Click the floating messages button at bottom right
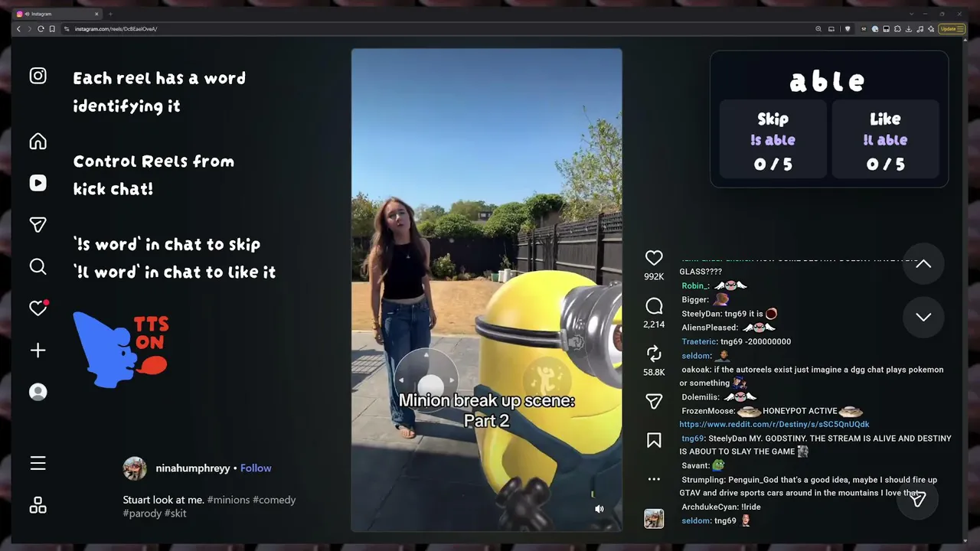This screenshot has width=980, height=551. (x=918, y=499)
